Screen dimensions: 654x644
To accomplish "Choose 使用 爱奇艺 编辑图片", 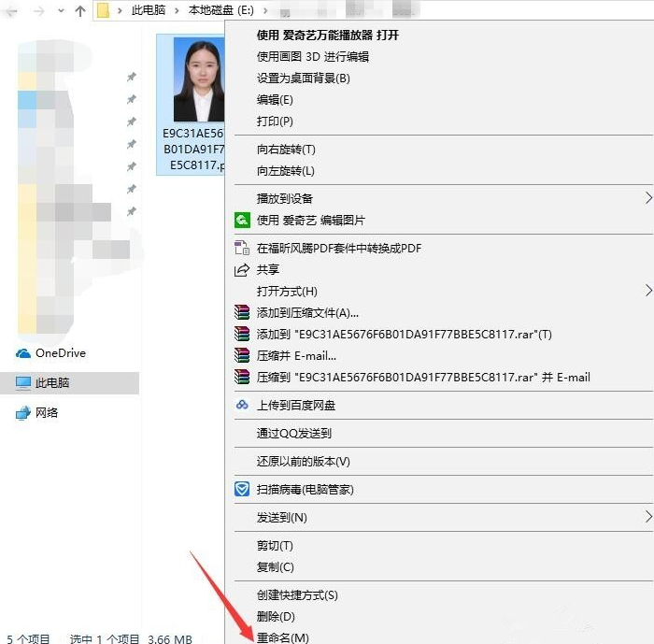I will click(x=311, y=220).
